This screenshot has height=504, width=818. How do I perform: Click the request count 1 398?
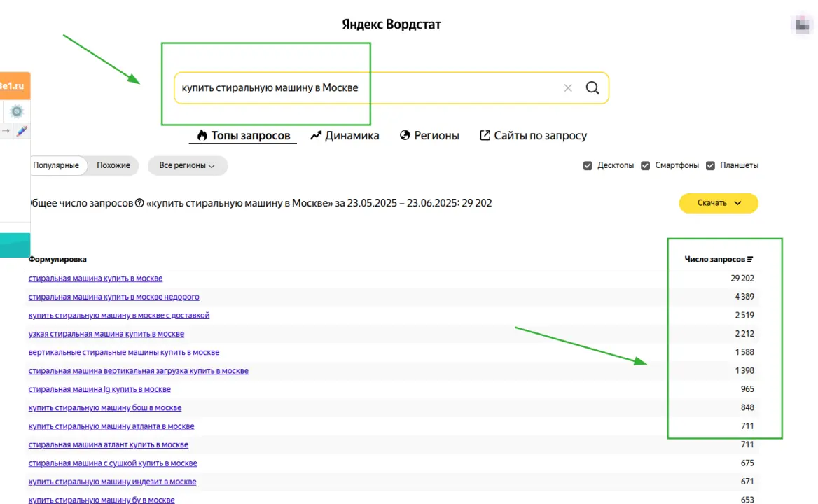(744, 370)
